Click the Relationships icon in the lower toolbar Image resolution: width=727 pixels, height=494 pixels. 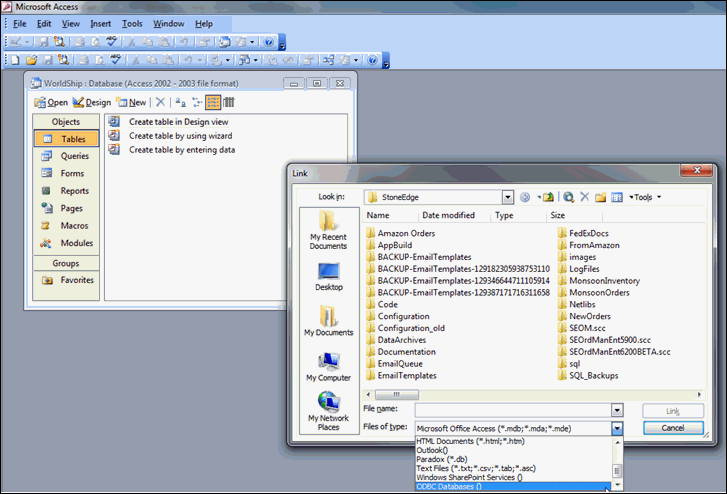pyautogui.click(x=329, y=60)
